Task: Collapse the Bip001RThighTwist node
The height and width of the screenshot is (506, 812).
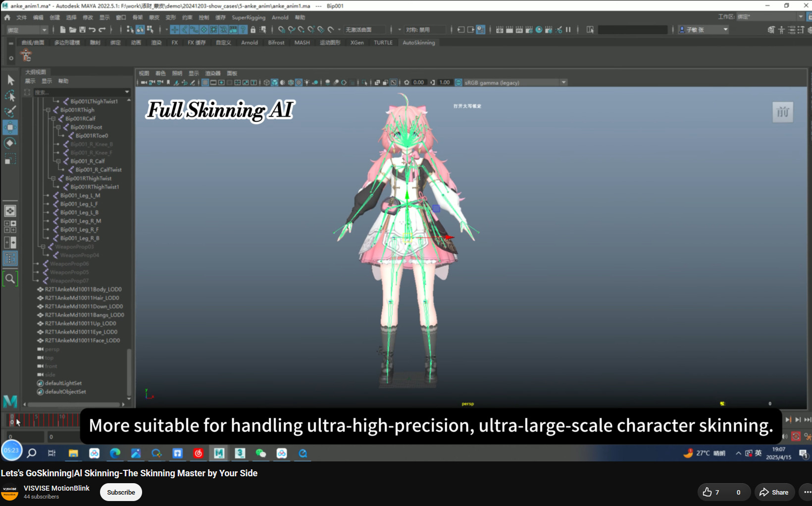Action: coord(53,178)
